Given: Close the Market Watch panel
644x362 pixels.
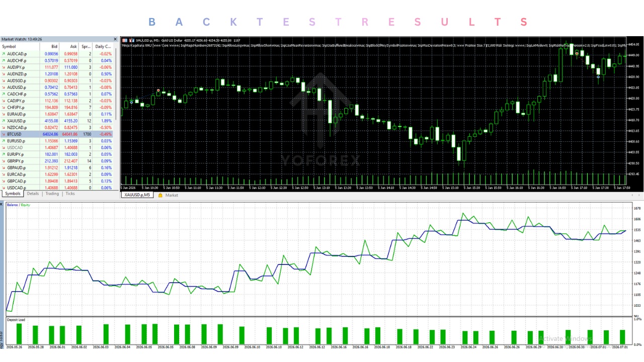Looking at the screenshot, I should pos(116,39).
